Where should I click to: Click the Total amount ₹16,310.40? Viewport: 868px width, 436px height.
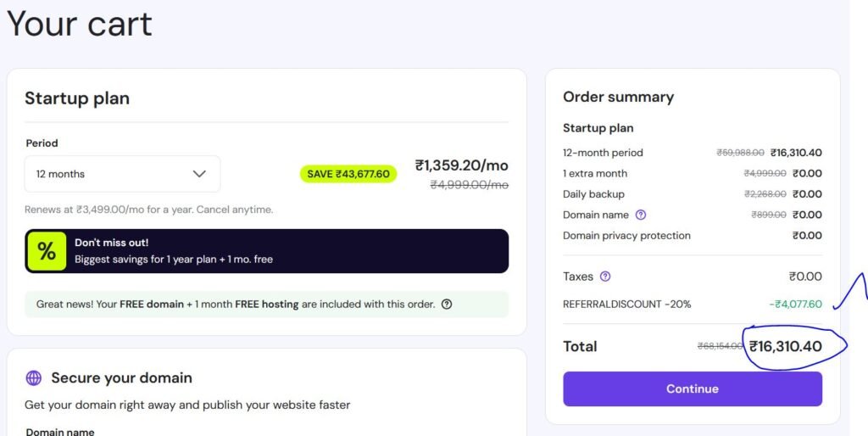click(785, 346)
